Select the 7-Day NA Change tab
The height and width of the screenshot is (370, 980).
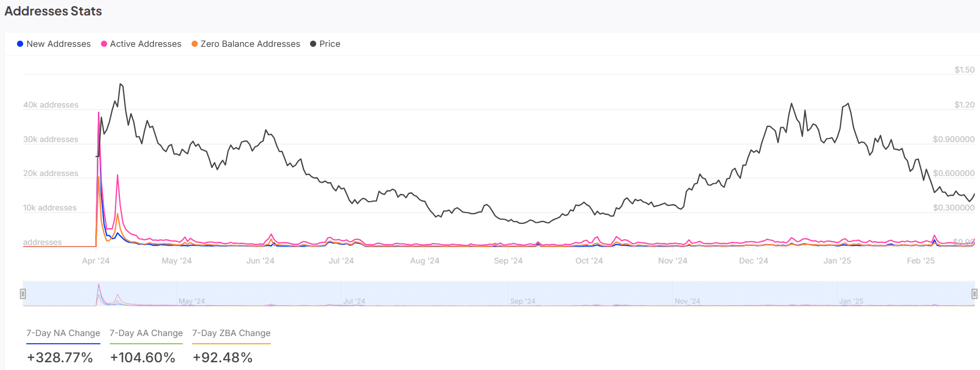(x=63, y=333)
